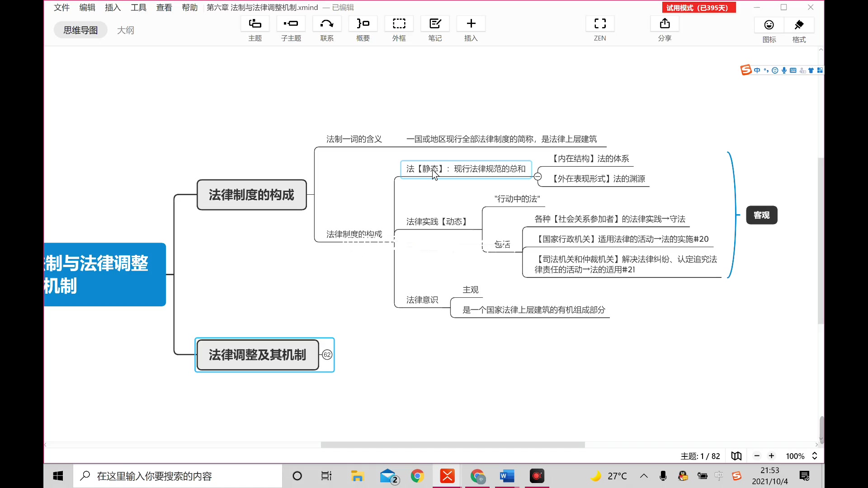Viewport: 868px width, 488px height.
Task: Switch to 大纲 outline tab
Action: [x=126, y=30]
